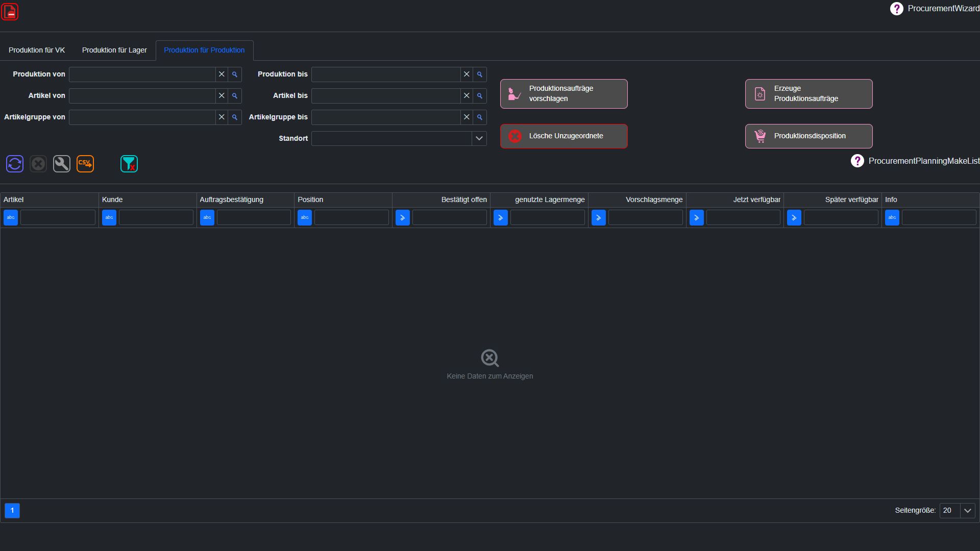The width and height of the screenshot is (980, 551).
Task: Clear filters with the funnel icon
Action: [x=129, y=164]
